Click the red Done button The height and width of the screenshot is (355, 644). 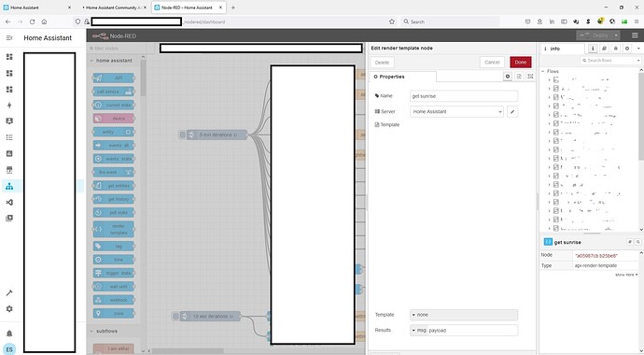tap(521, 62)
